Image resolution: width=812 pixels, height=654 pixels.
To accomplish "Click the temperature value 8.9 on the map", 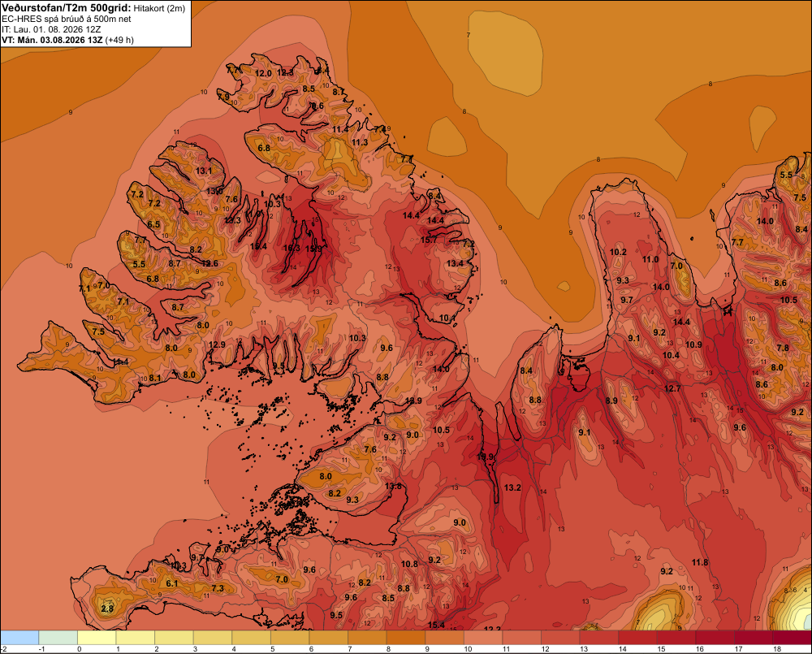I will [x=611, y=401].
